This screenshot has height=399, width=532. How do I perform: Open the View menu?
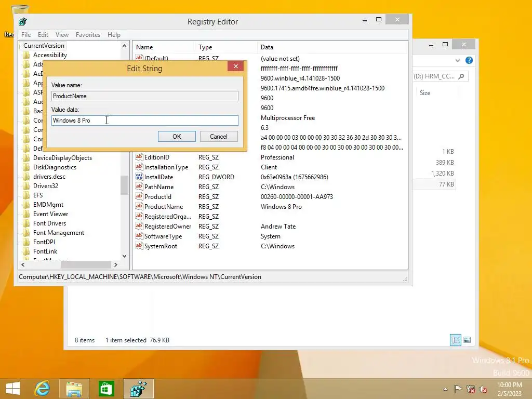pos(62,35)
